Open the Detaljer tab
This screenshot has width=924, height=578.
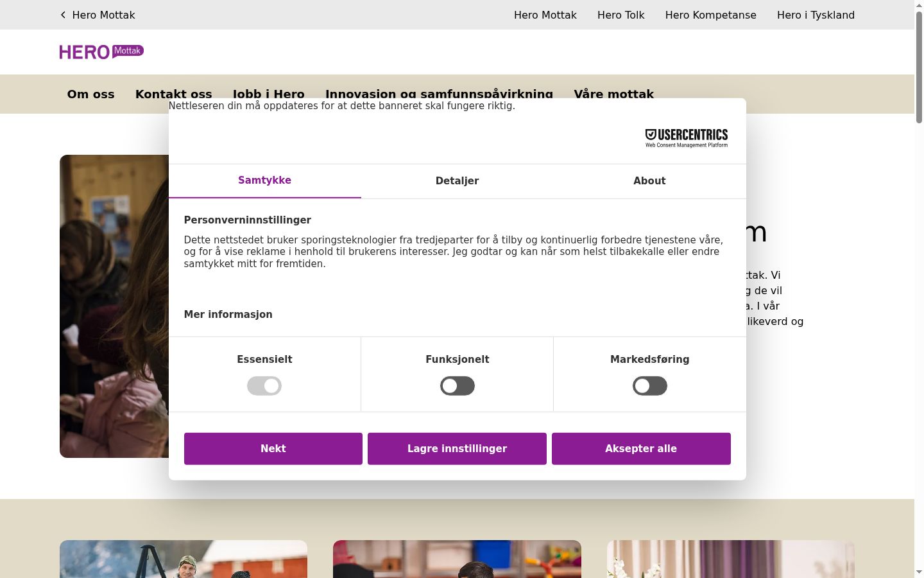(457, 181)
